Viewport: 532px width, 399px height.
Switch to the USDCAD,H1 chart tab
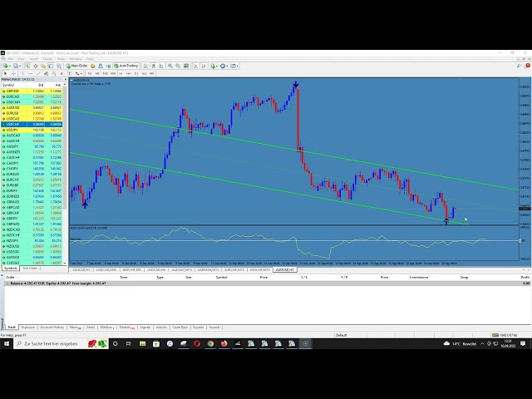click(x=106, y=270)
